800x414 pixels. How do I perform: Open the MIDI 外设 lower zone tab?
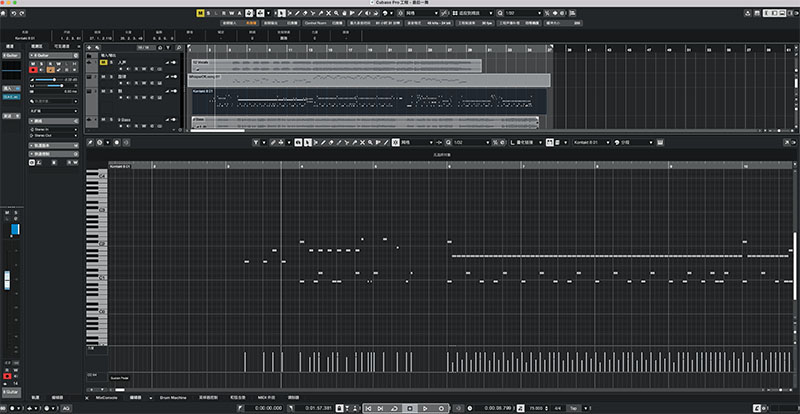266,397
